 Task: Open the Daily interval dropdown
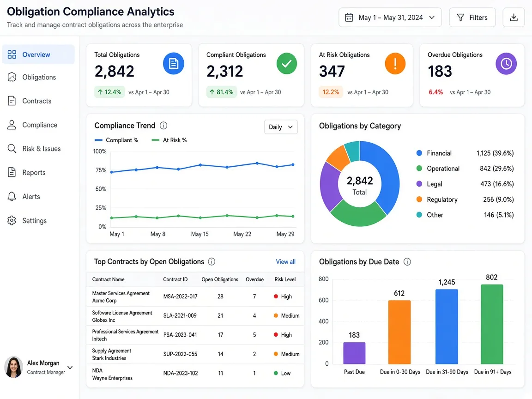point(281,127)
